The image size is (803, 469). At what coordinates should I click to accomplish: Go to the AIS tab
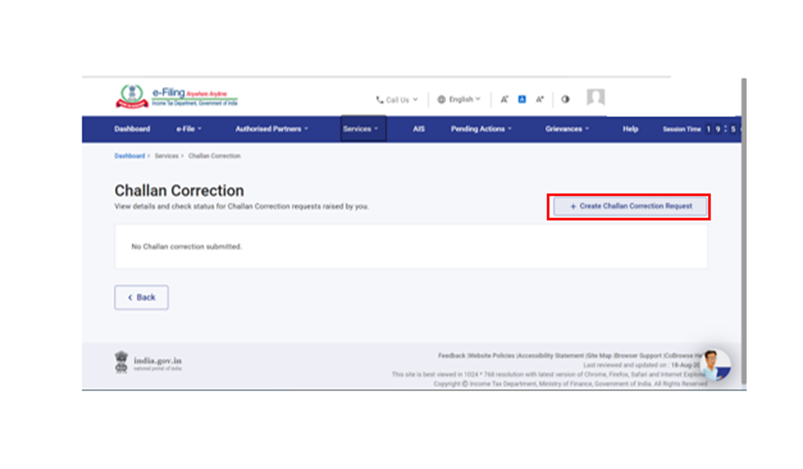coord(419,129)
